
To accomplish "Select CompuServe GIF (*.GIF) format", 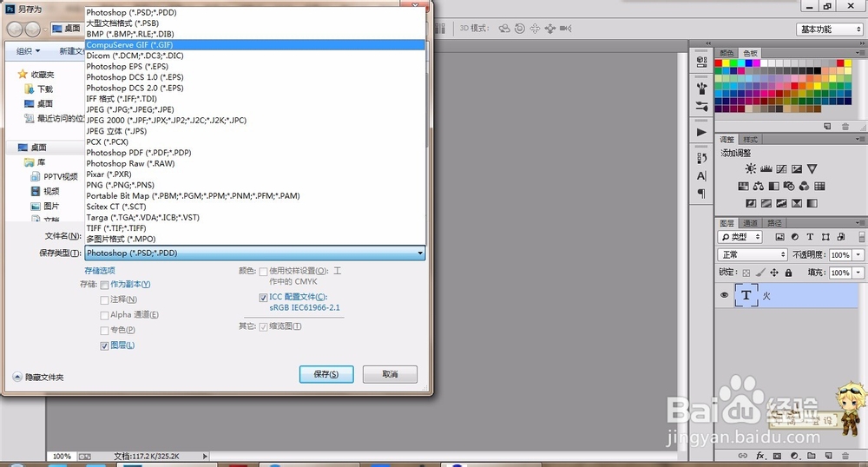I will pos(254,45).
